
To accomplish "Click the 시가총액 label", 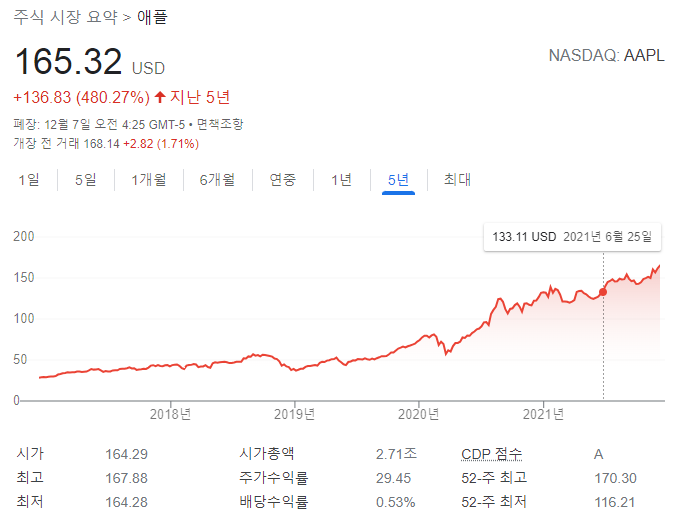I will 267,454.
